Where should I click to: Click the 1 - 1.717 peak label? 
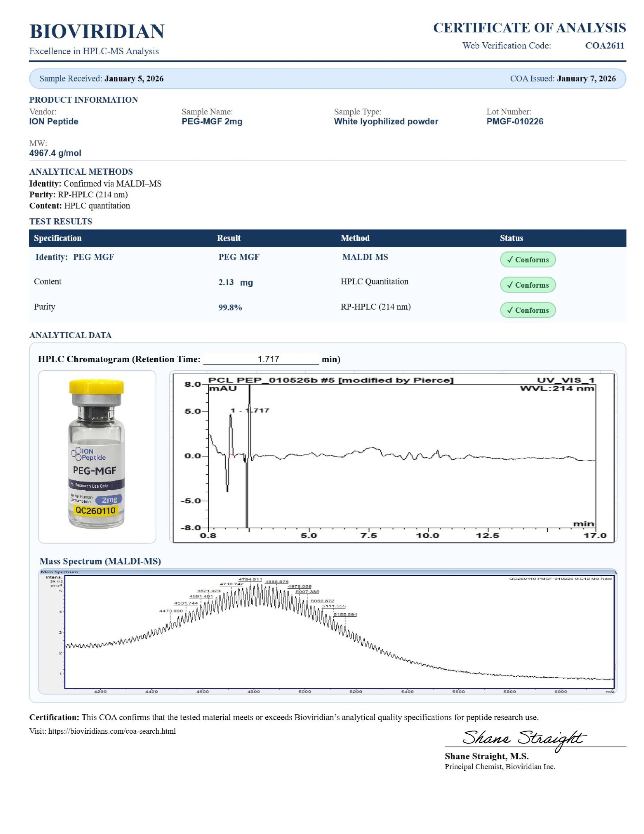pos(250,410)
